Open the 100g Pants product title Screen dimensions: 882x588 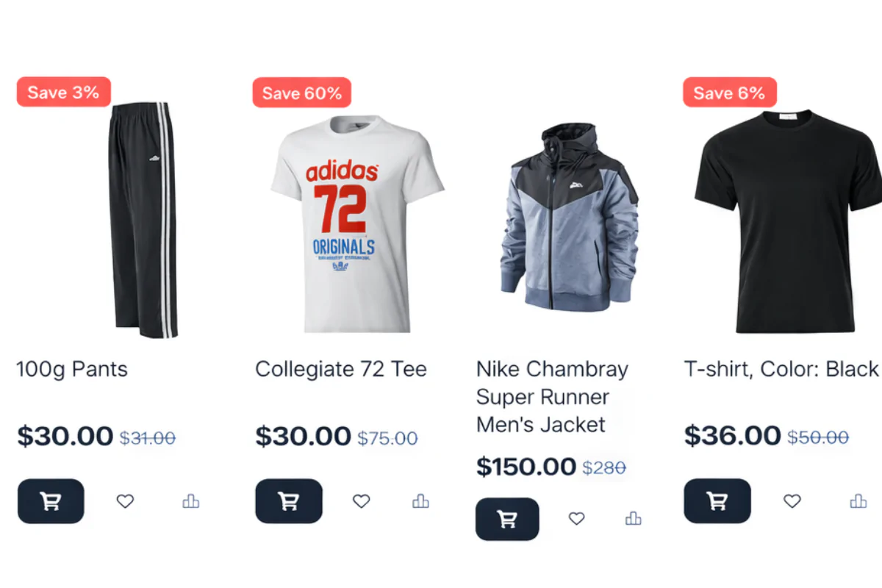pyautogui.click(x=72, y=369)
